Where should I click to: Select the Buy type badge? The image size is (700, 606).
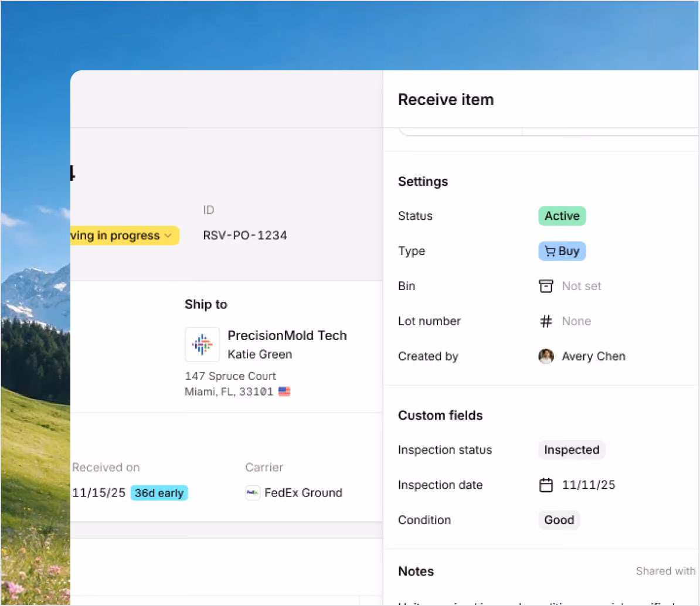click(x=562, y=251)
